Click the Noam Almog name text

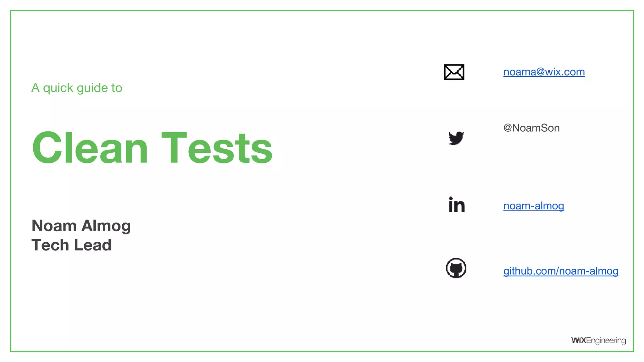81,226
